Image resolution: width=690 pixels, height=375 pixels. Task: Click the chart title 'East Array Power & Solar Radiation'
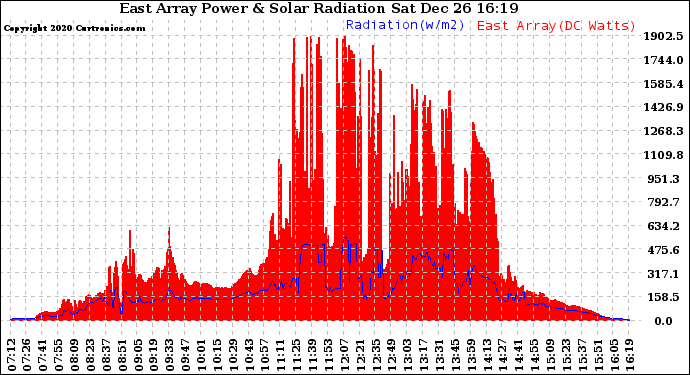pos(252,8)
